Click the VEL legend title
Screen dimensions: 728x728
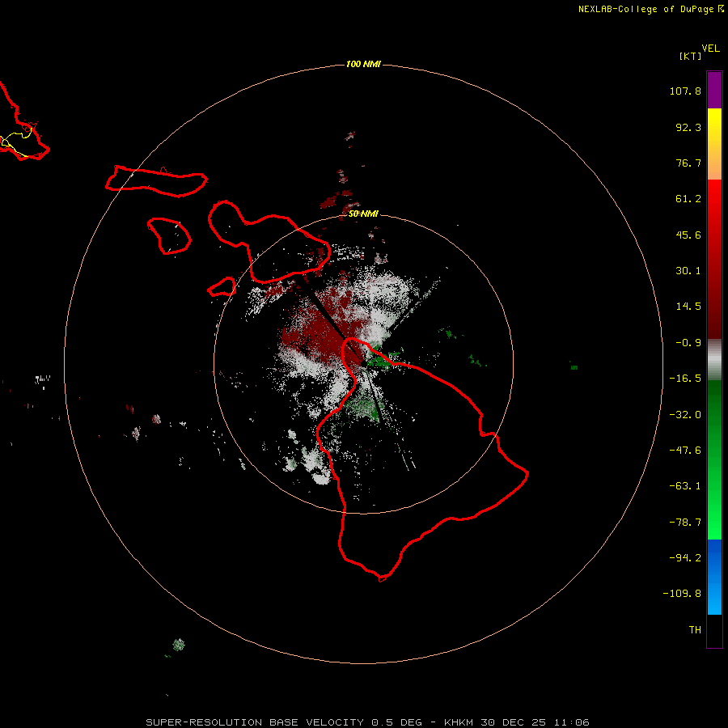710,49
